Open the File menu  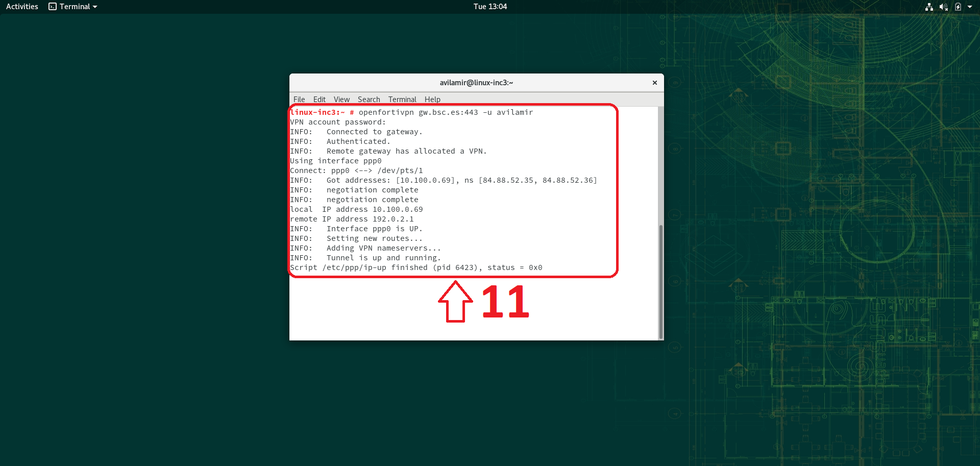(299, 100)
